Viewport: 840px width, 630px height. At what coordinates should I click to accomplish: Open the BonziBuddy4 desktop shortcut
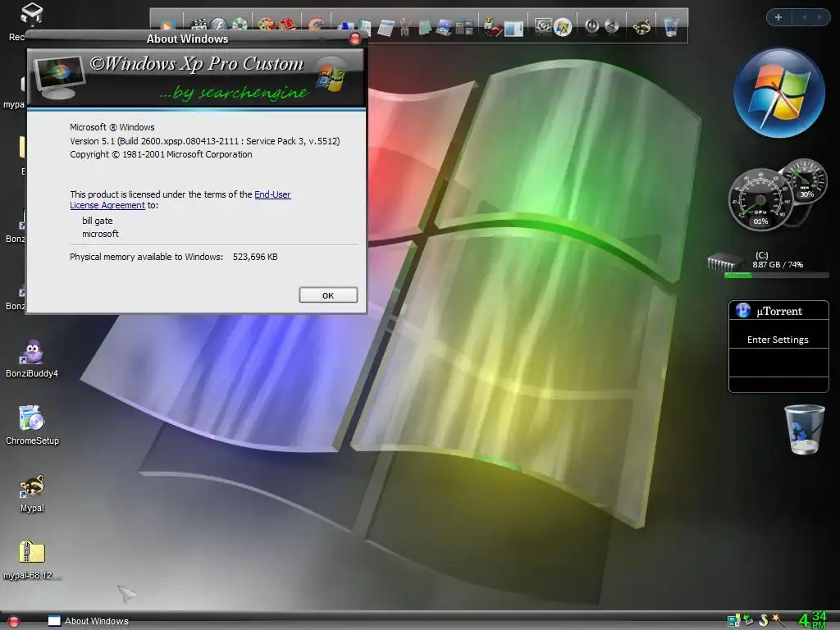tap(32, 358)
